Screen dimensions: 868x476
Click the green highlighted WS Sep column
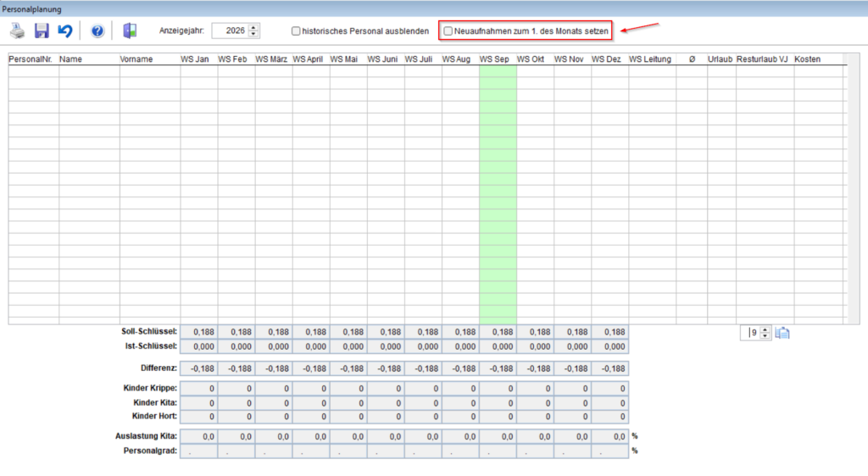click(x=498, y=195)
